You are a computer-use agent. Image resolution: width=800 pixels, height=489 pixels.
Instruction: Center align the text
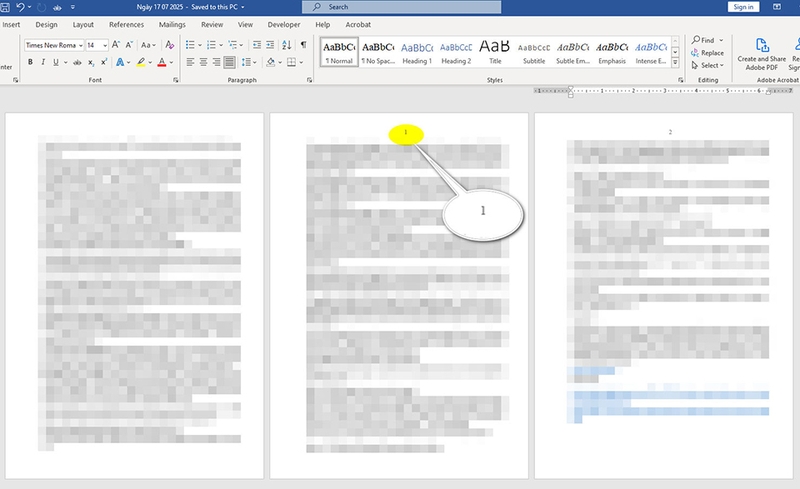click(x=204, y=62)
